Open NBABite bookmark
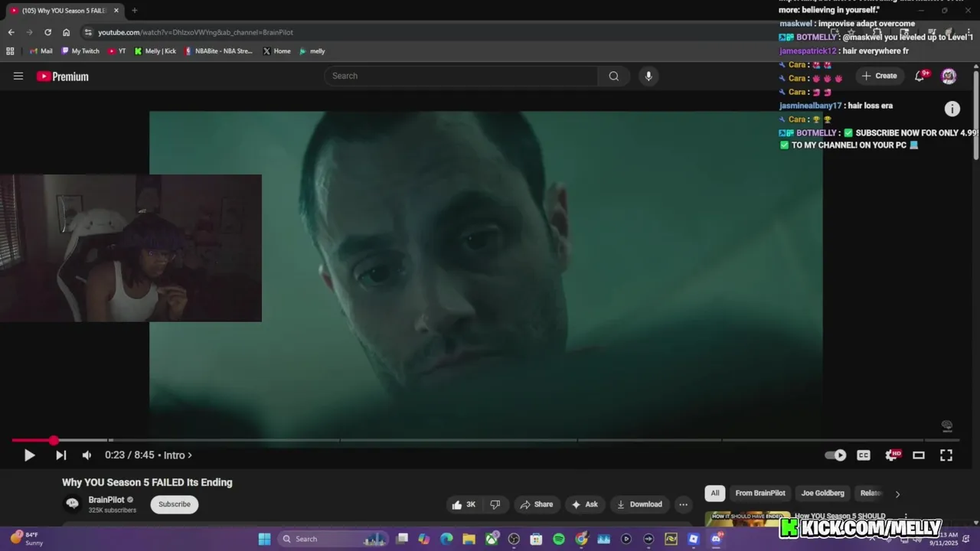 [219, 51]
